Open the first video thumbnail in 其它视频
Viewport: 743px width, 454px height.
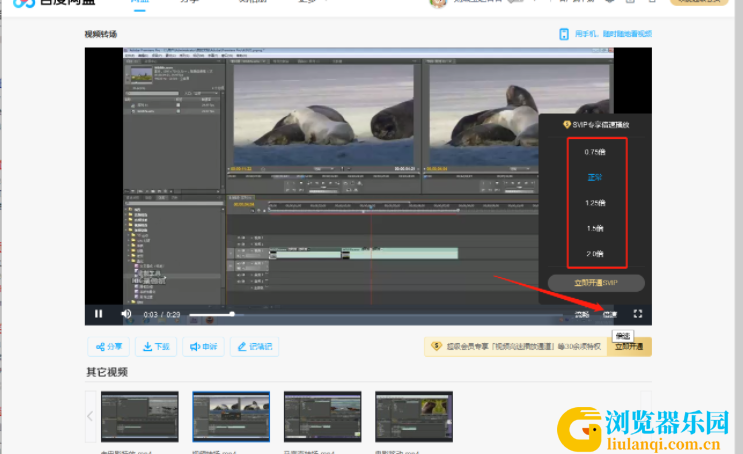[140, 417]
